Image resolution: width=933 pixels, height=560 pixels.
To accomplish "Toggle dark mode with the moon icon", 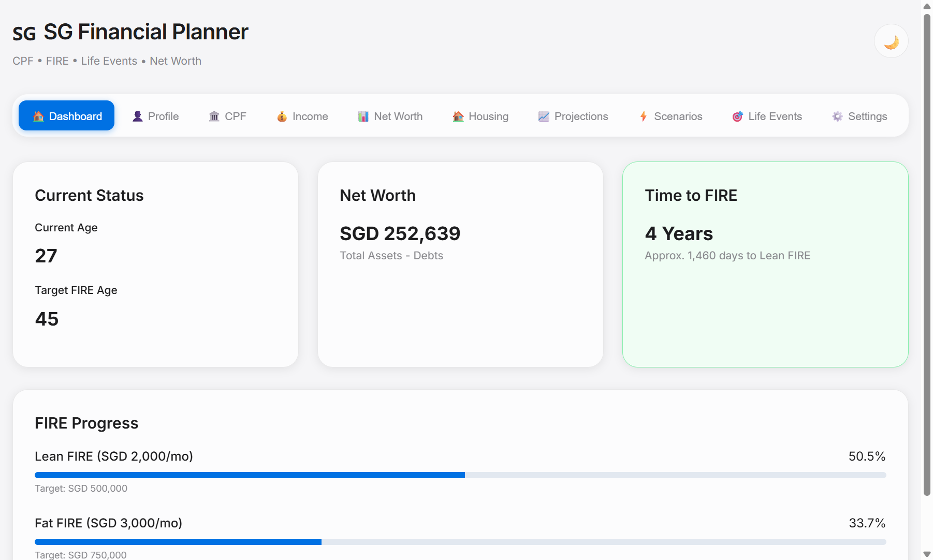I will point(891,41).
